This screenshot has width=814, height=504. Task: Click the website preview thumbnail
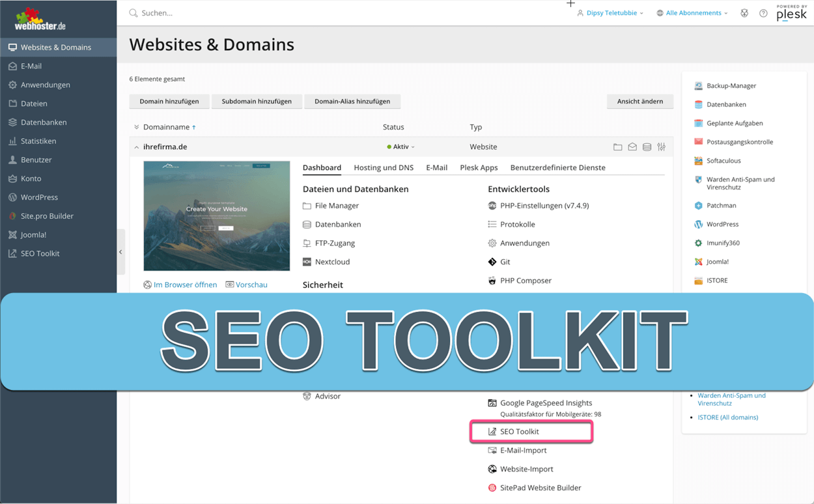coord(217,216)
